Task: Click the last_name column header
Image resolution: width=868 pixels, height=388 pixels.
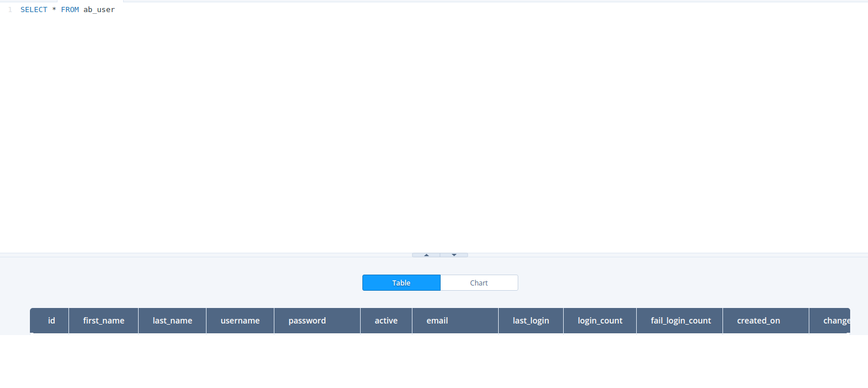Action: click(x=173, y=321)
